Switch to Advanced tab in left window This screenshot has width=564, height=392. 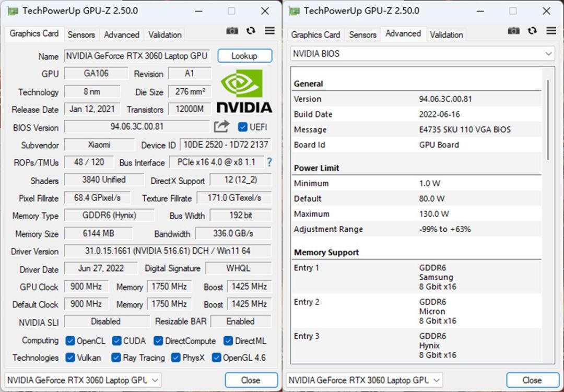(x=122, y=35)
